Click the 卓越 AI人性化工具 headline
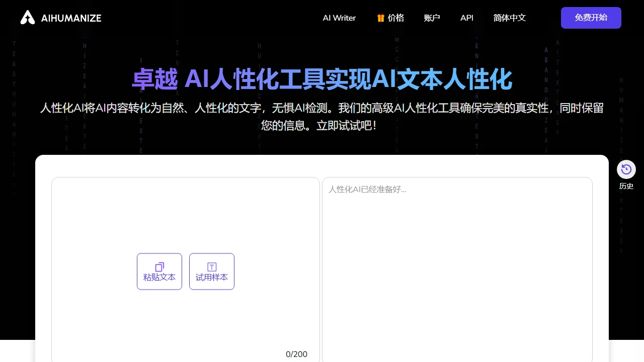 click(x=322, y=79)
